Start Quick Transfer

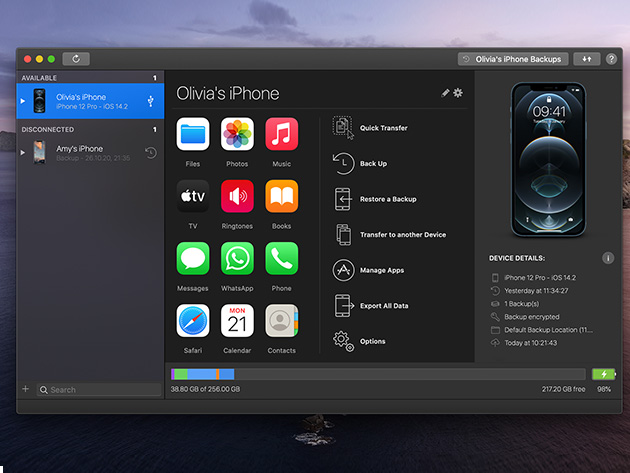370,128
